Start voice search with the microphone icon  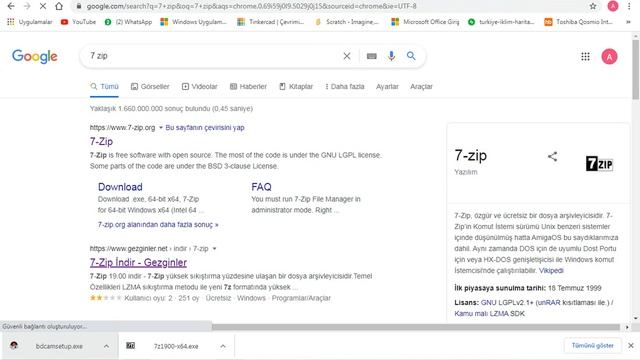tap(391, 56)
